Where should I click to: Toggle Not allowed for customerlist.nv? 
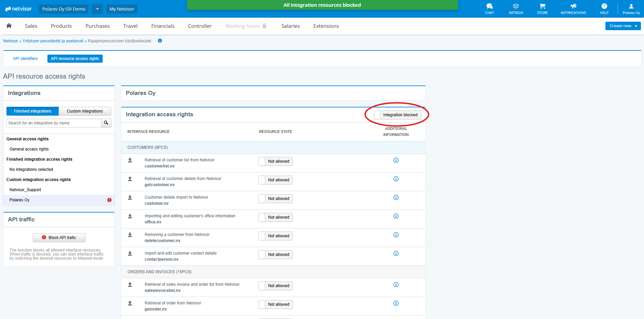pyautogui.click(x=275, y=161)
